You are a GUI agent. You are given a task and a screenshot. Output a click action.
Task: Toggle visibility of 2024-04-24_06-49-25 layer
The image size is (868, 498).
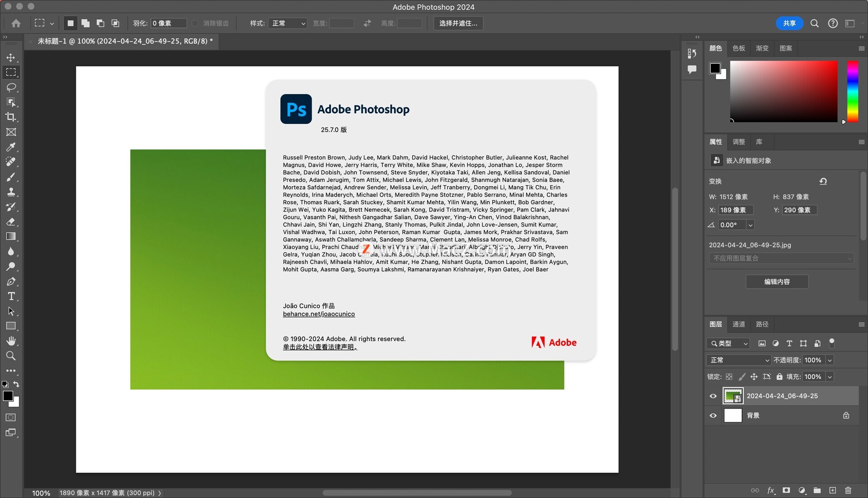pyautogui.click(x=713, y=396)
